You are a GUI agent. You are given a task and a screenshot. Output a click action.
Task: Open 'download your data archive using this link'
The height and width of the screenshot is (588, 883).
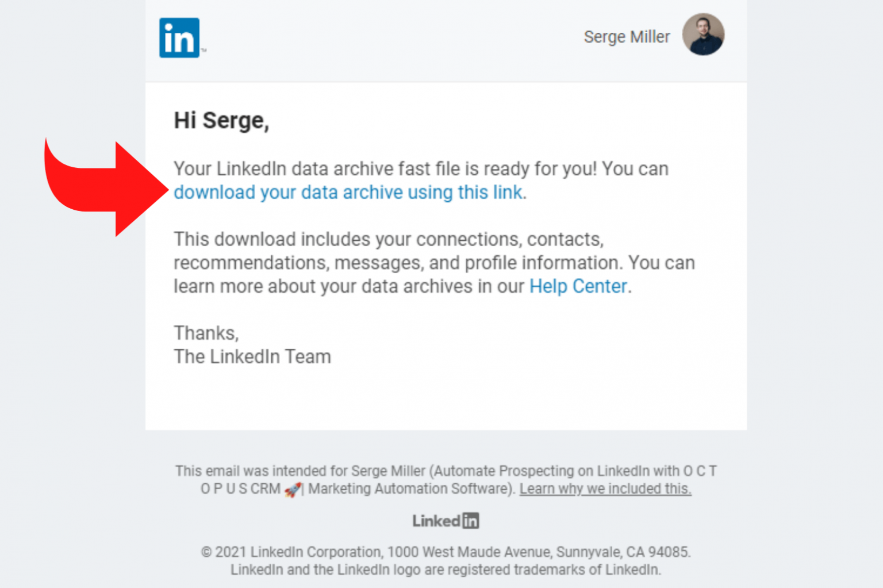click(x=348, y=192)
